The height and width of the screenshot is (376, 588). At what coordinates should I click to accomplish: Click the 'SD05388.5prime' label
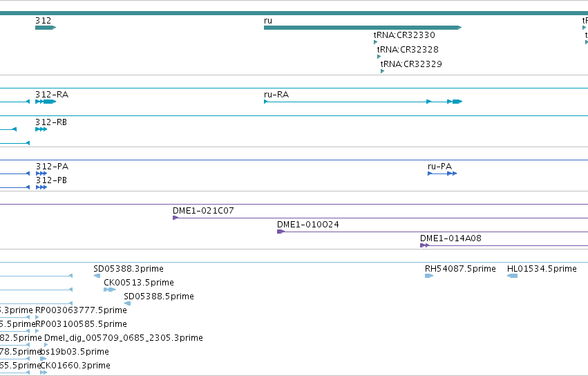point(159,297)
